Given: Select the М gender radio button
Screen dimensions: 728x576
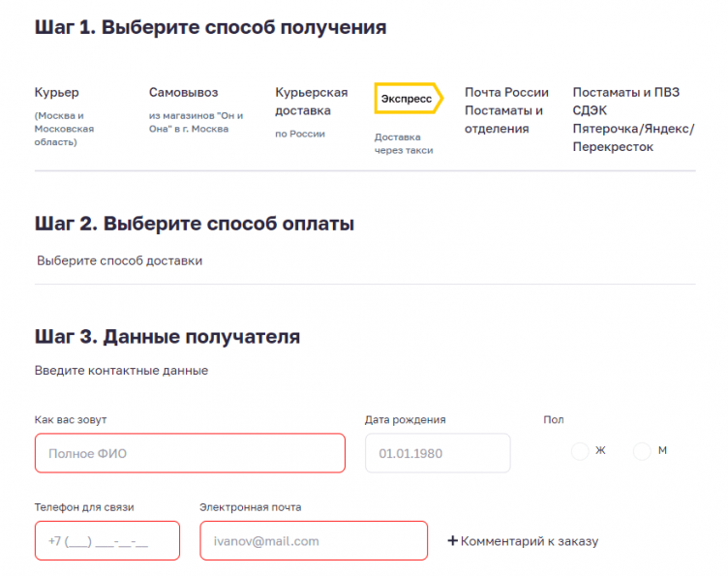Looking at the screenshot, I should coord(641,451).
